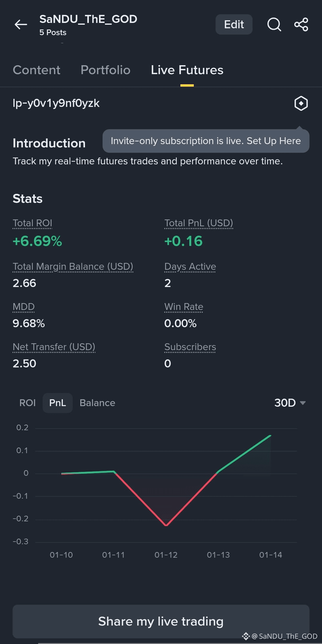Open the search magnifier icon
322x644 pixels.
(274, 24)
